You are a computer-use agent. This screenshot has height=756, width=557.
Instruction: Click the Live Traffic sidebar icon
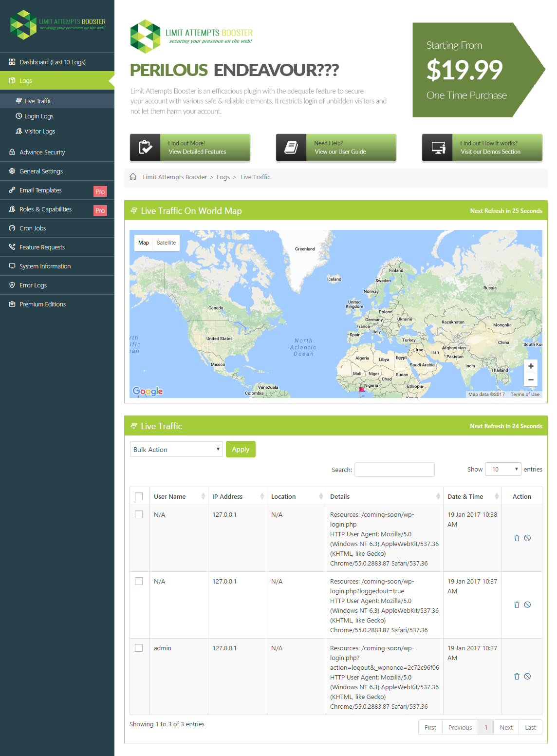click(x=19, y=101)
